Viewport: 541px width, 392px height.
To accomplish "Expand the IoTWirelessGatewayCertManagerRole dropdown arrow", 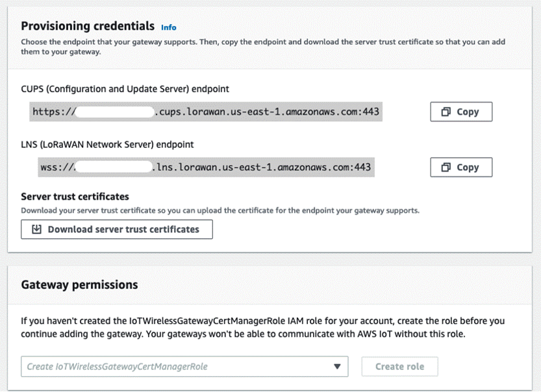I will pos(337,367).
